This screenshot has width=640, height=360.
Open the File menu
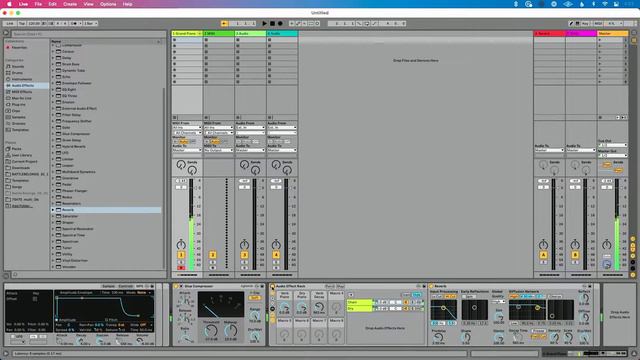pyautogui.click(x=38, y=4)
